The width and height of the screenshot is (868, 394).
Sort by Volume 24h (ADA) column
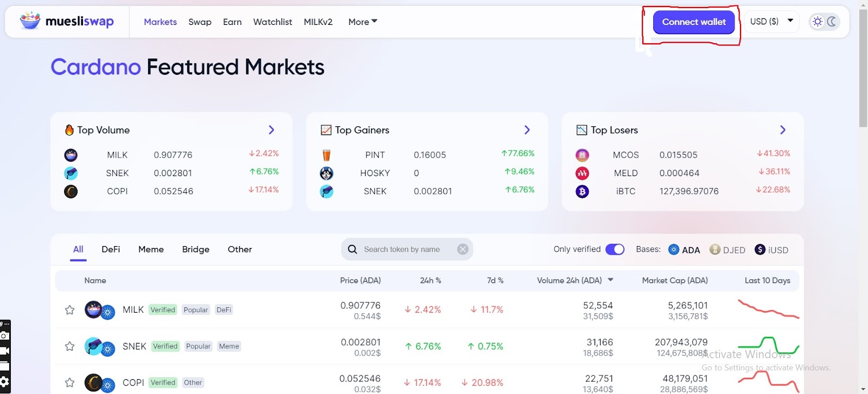tap(575, 280)
